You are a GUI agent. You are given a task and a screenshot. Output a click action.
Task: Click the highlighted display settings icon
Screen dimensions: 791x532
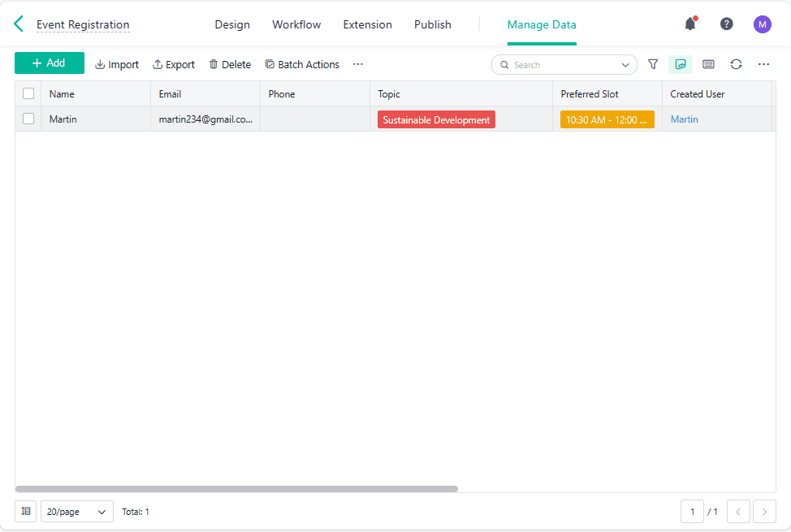pyautogui.click(x=681, y=64)
